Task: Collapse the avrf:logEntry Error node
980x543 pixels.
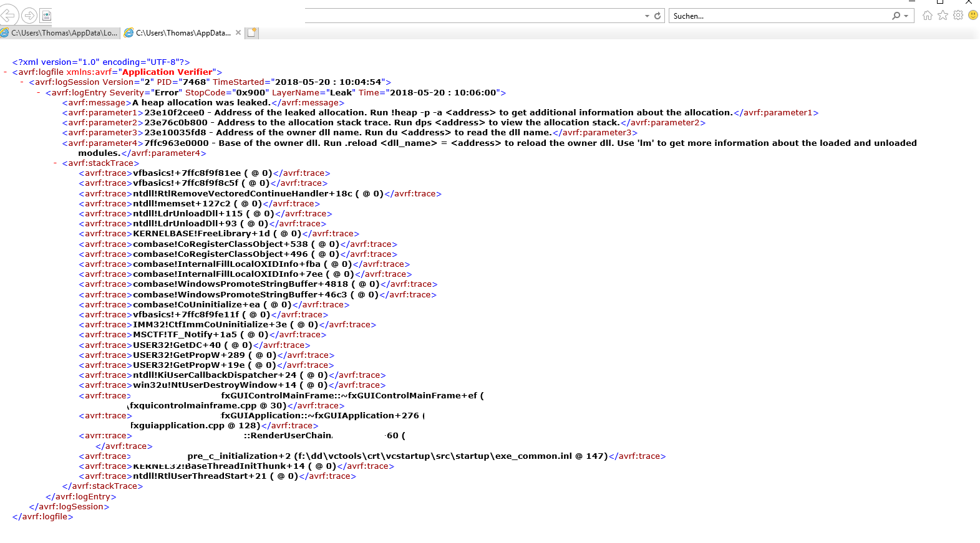Action: [x=39, y=93]
